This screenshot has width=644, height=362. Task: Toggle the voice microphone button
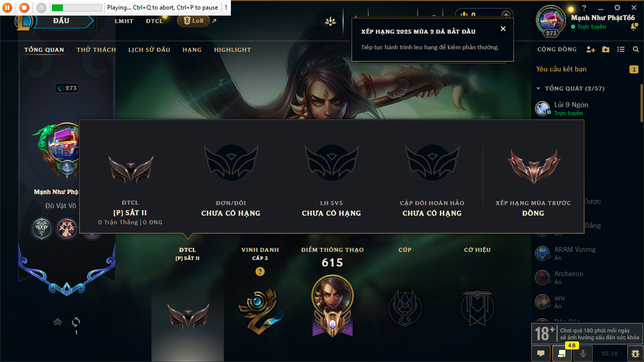pos(583,353)
